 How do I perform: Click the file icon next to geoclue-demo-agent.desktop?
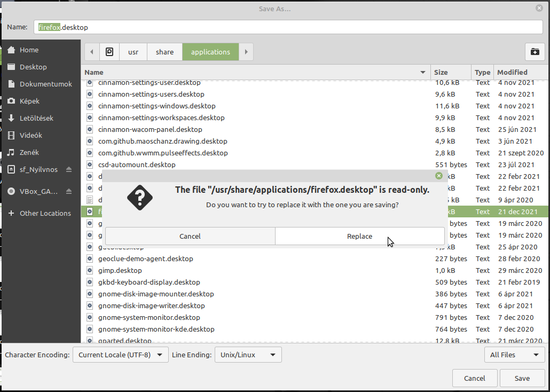90,258
